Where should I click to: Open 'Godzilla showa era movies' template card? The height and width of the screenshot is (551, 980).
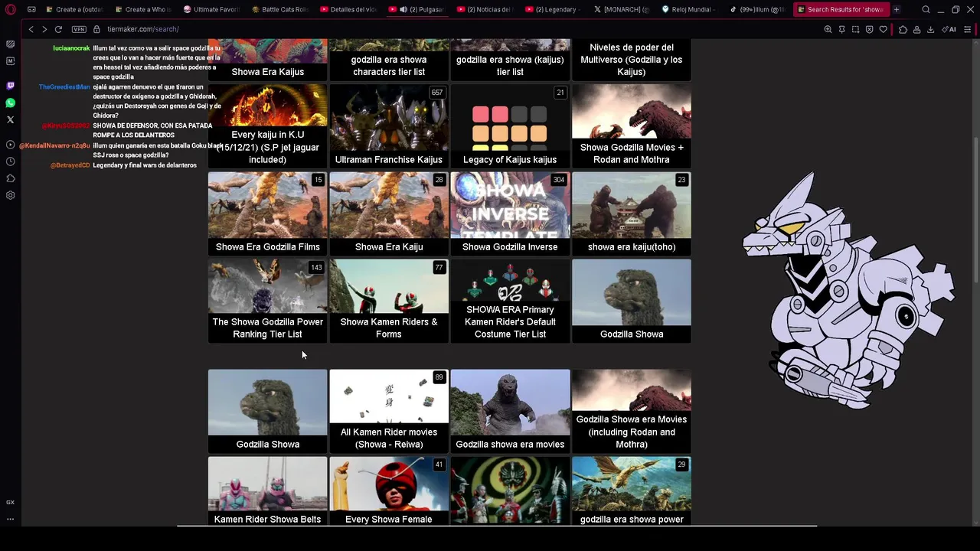pos(510,411)
